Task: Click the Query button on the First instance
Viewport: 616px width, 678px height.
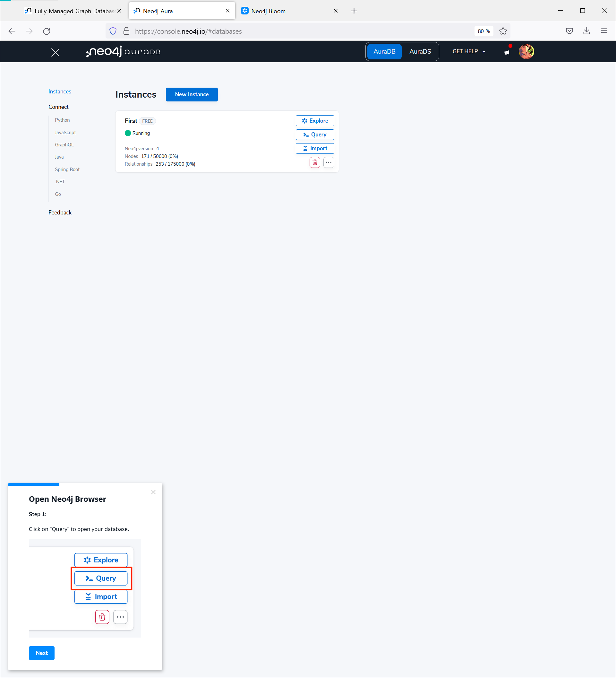Action: (x=314, y=135)
